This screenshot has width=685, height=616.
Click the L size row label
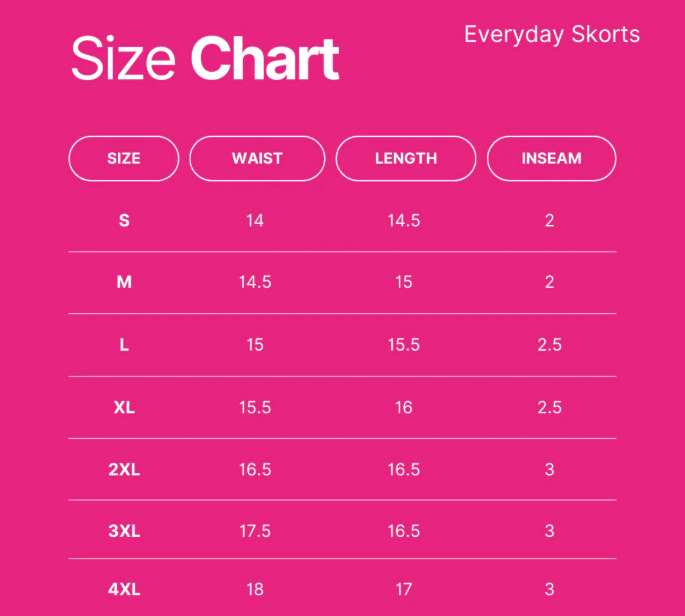coord(124,345)
